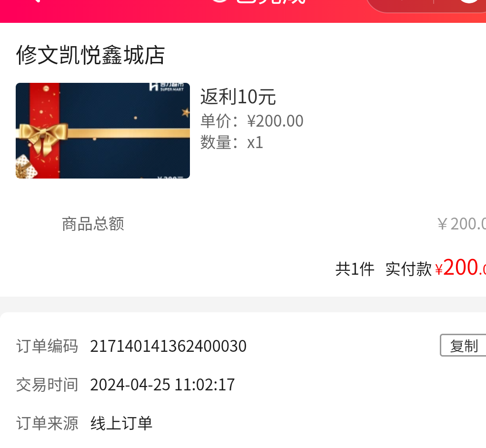Copy the order number with 复制 button
The height and width of the screenshot is (448, 486).
point(463,345)
